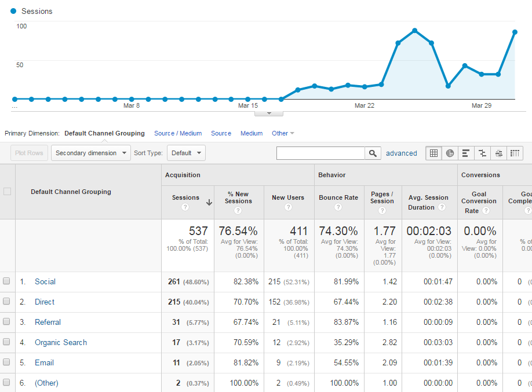Click the magnifier search icon button
Viewport: 532px width, 392px height.
373,153
